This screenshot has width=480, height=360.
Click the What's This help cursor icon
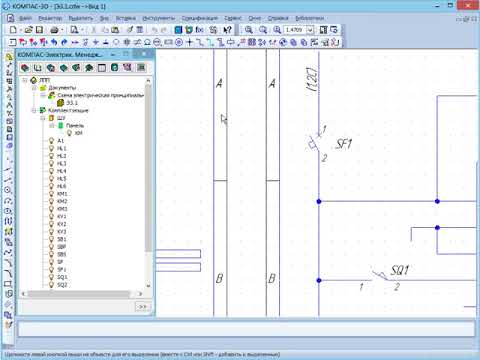(x=227, y=30)
